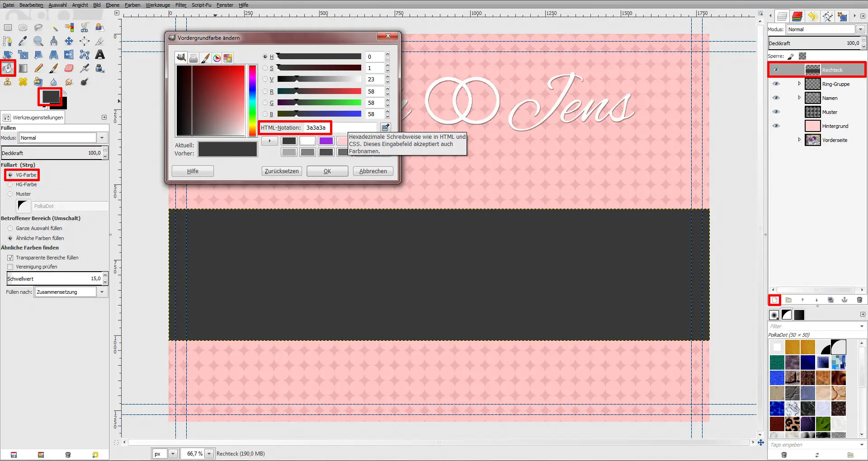Viewport: 868px width, 461px height.
Task: Confirm color with OK button
Action: [327, 171]
